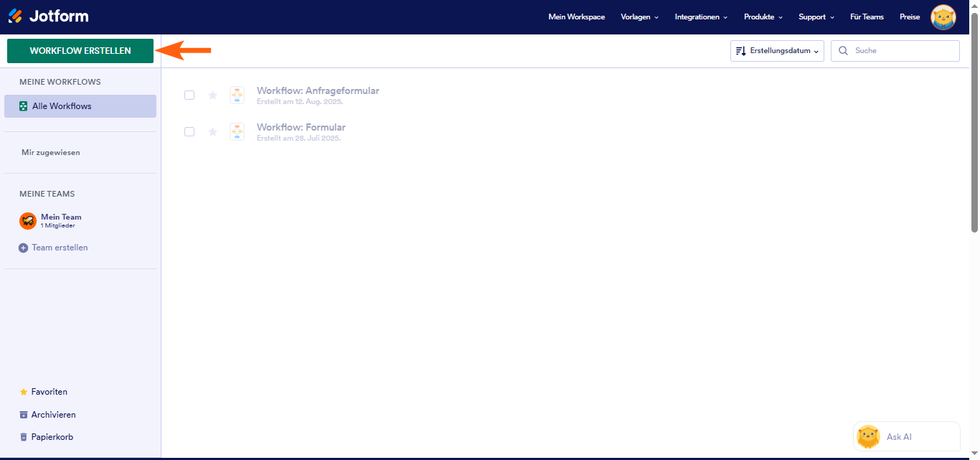
Task: Click the plus icon for Team erstellen
Action: 24,248
